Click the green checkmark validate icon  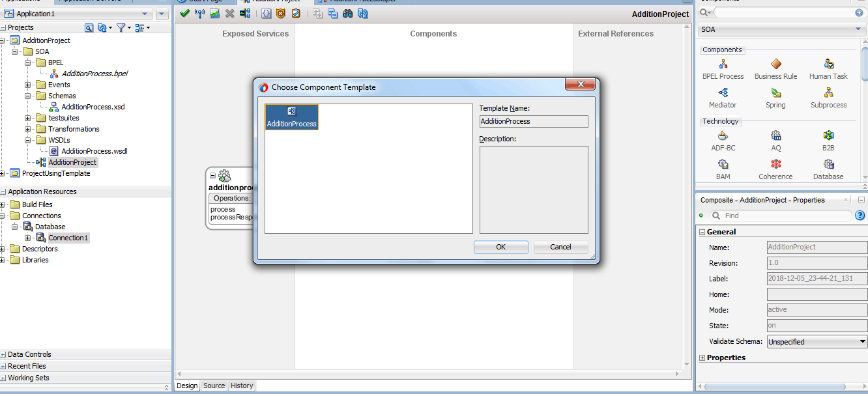[x=184, y=13]
